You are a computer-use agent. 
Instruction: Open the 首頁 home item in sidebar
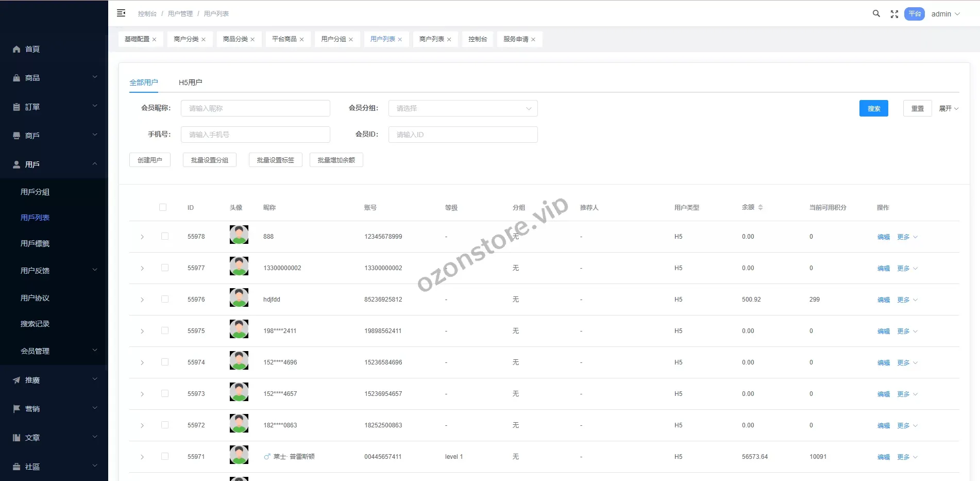[x=32, y=49]
